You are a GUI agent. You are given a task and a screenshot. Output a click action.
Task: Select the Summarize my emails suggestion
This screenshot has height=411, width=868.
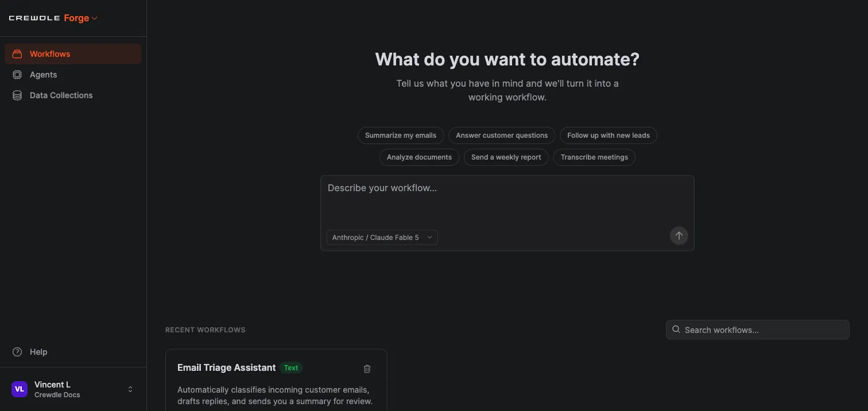pyautogui.click(x=401, y=135)
